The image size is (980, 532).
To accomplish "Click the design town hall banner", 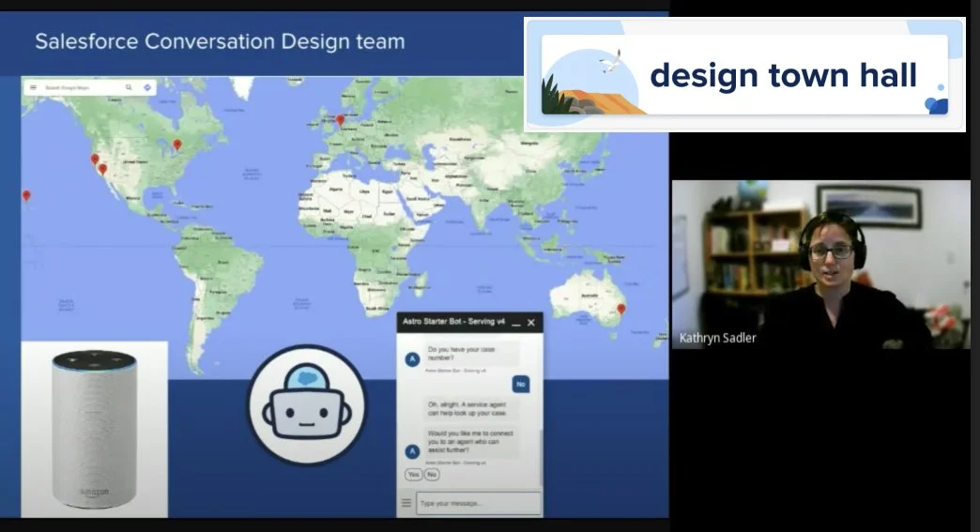I will coord(744,74).
